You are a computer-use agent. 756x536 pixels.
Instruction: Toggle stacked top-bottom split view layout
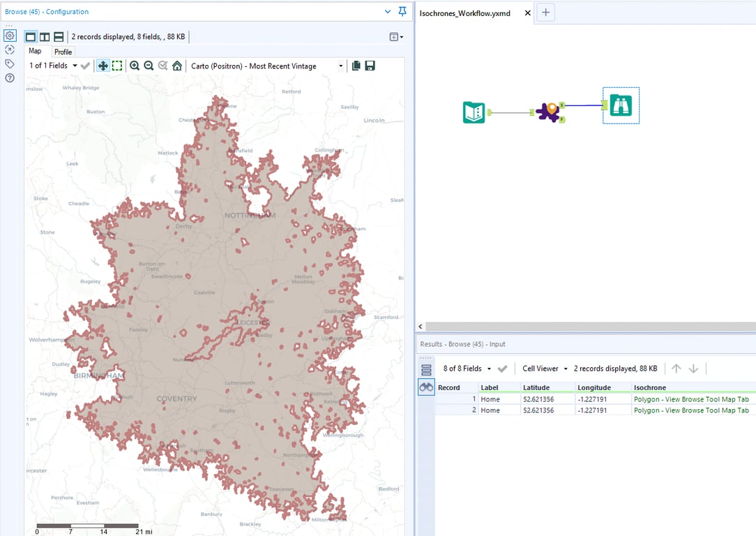coord(59,37)
